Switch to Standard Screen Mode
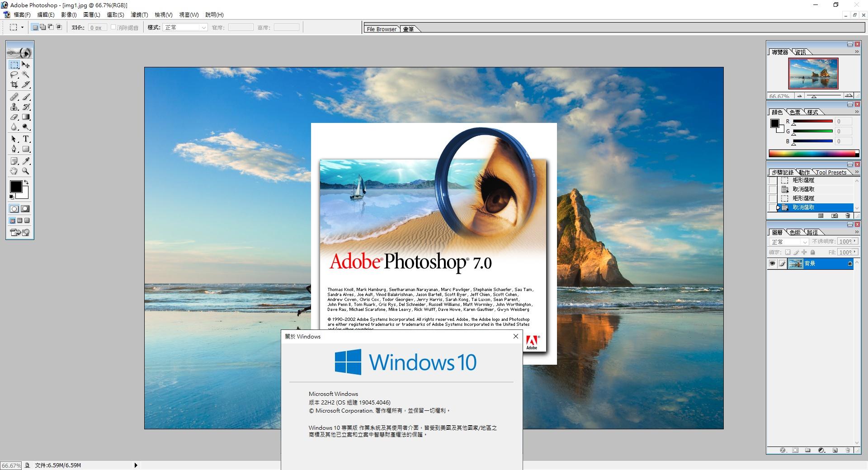This screenshot has width=868, height=470. click(13, 221)
